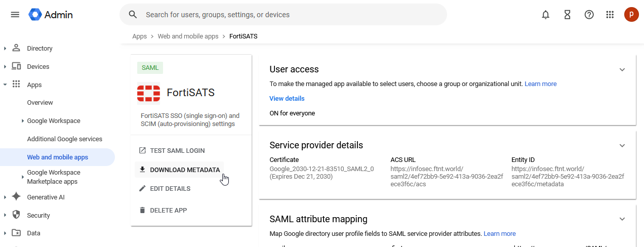Viewport: 644px width, 247px height.
Task: Click the Entity ID URL value
Action: pyautogui.click(x=568, y=177)
